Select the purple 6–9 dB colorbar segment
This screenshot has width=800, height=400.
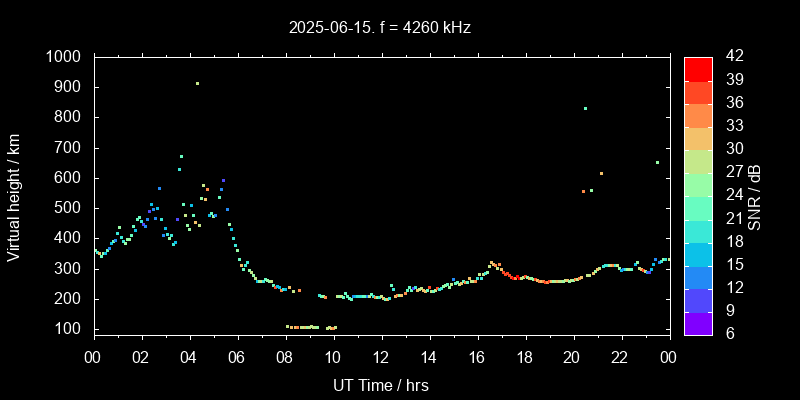[698, 322]
